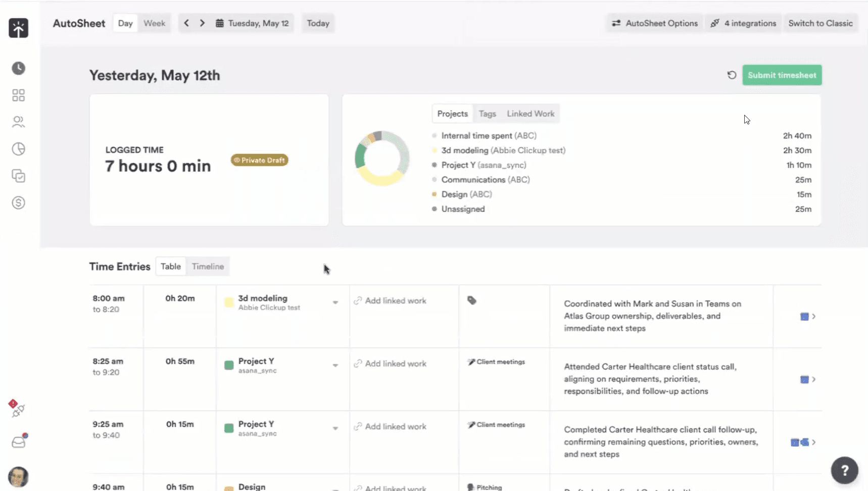
Task: Open the inbox notifications icon
Action: tap(19, 441)
